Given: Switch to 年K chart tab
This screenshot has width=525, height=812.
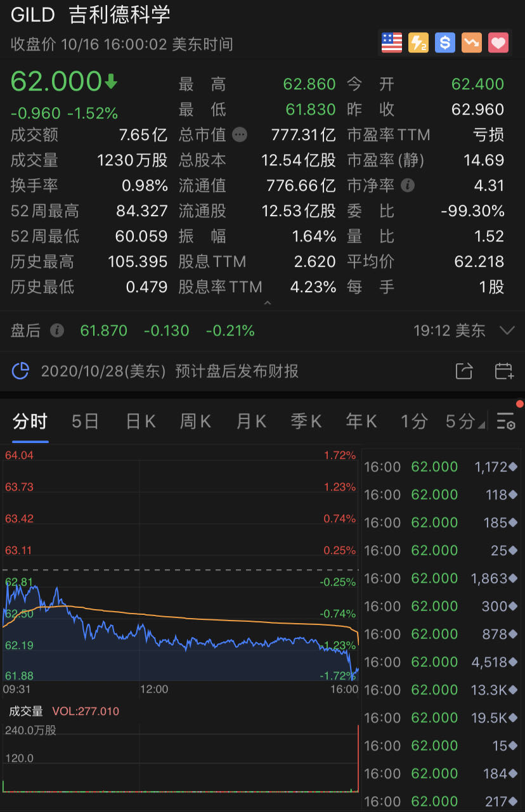Looking at the screenshot, I should [361, 421].
